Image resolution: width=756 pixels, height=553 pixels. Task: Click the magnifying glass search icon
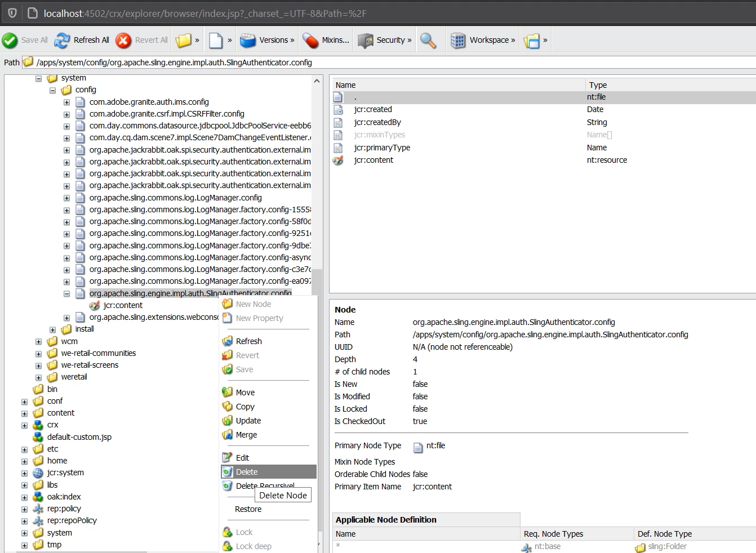point(428,40)
